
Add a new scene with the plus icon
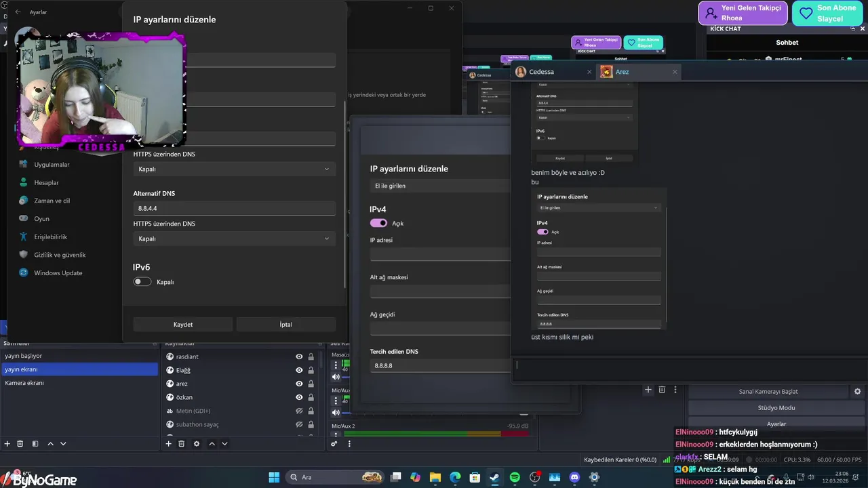click(x=7, y=444)
